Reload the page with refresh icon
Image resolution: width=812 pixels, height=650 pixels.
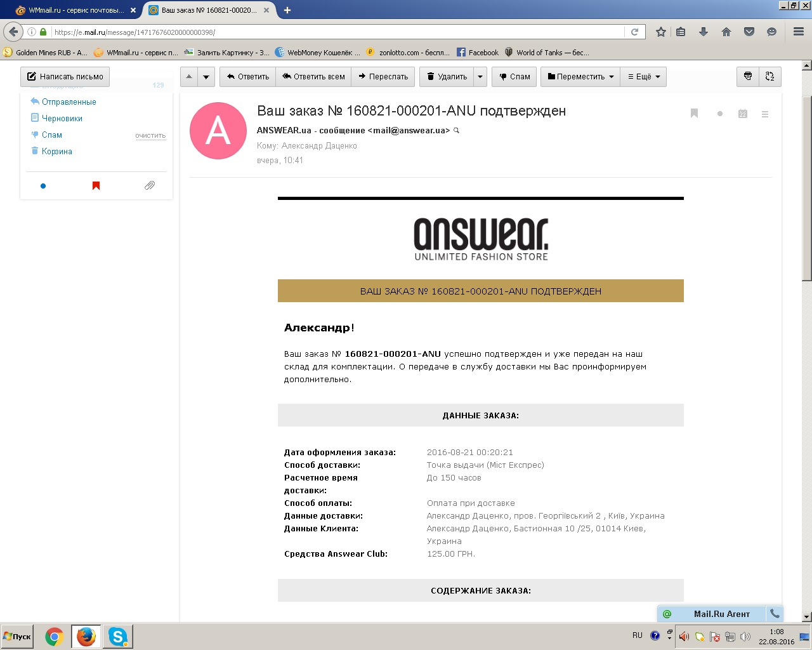click(x=634, y=32)
